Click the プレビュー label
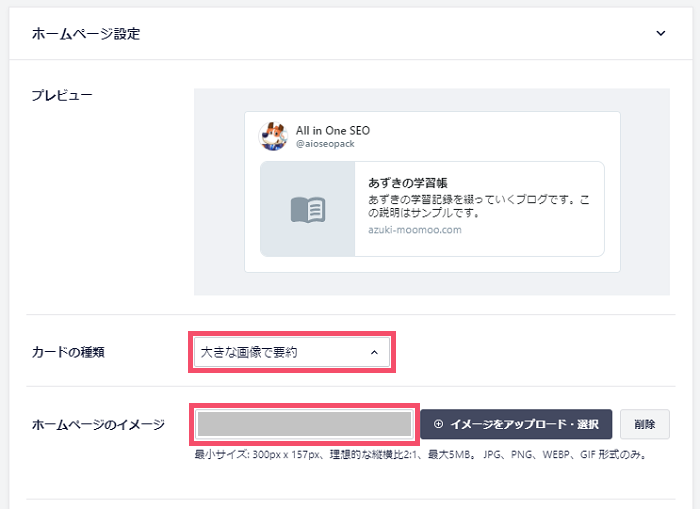The width and height of the screenshot is (700, 509). pos(62,95)
